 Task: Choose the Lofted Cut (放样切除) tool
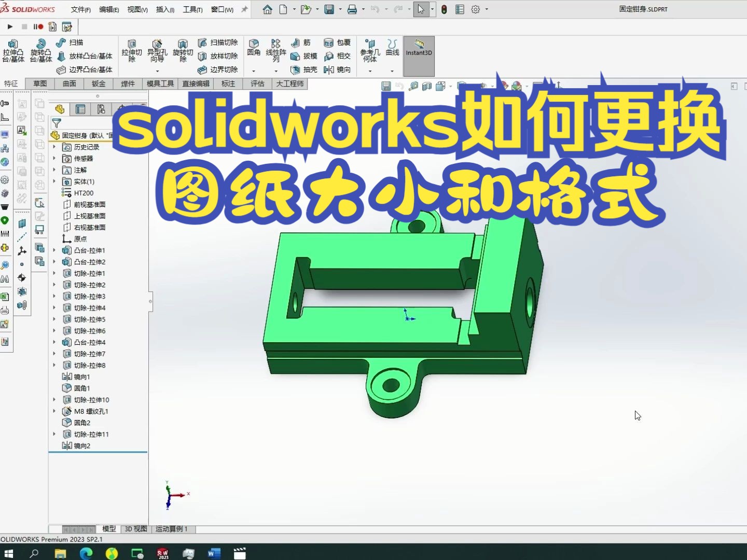click(x=217, y=56)
